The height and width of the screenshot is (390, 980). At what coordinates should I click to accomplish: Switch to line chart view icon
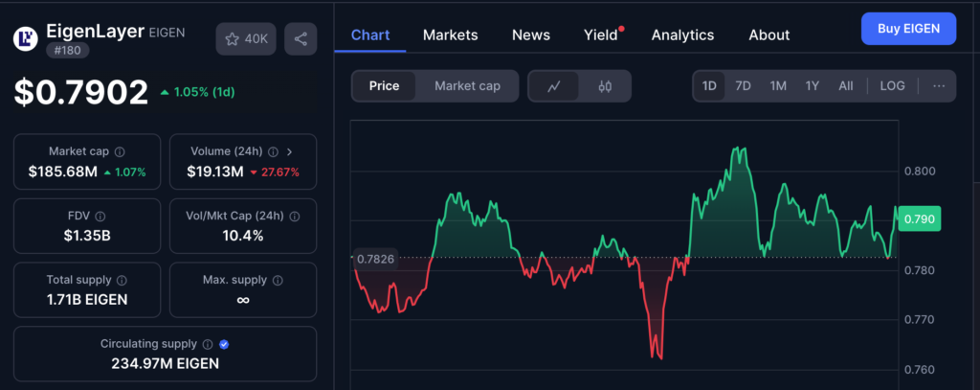554,86
